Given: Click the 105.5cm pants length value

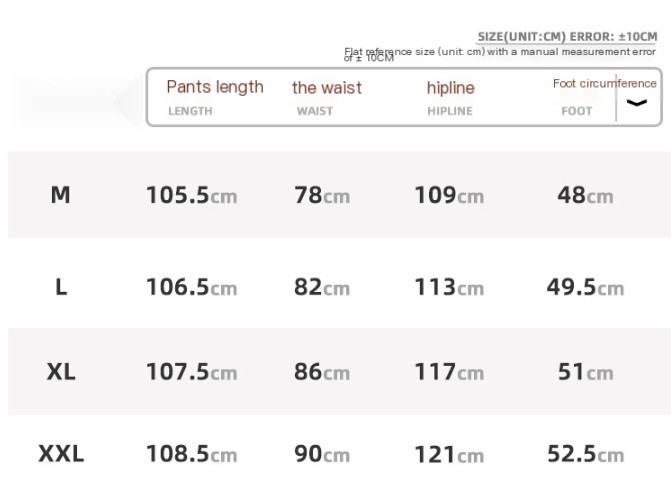Looking at the screenshot, I should point(192,196).
